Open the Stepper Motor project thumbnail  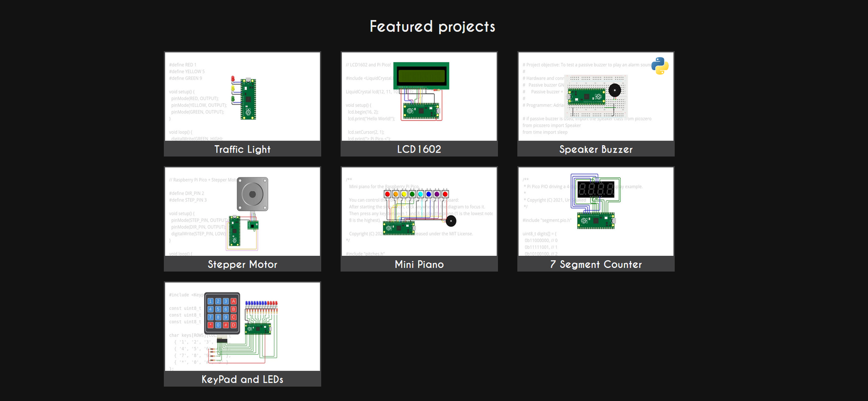(x=243, y=212)
